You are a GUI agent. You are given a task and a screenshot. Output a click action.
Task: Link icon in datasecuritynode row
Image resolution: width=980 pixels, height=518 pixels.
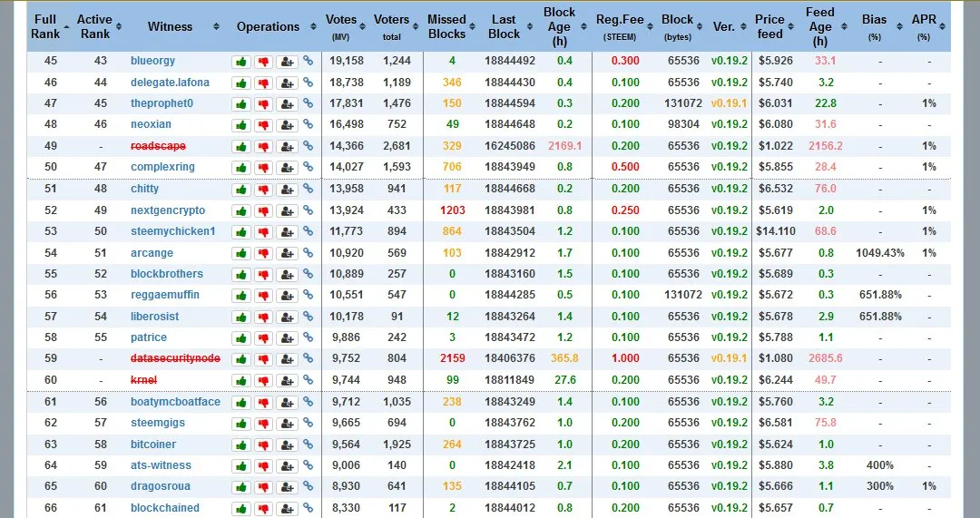pos(309,358)
